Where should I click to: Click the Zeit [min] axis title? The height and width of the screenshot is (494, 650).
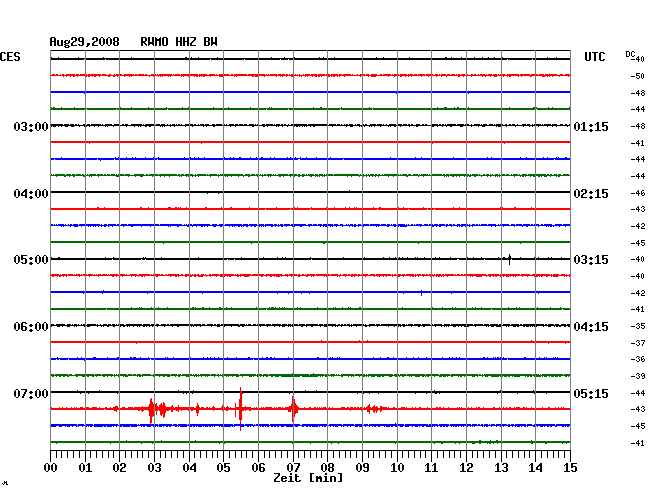coord(308,478)
